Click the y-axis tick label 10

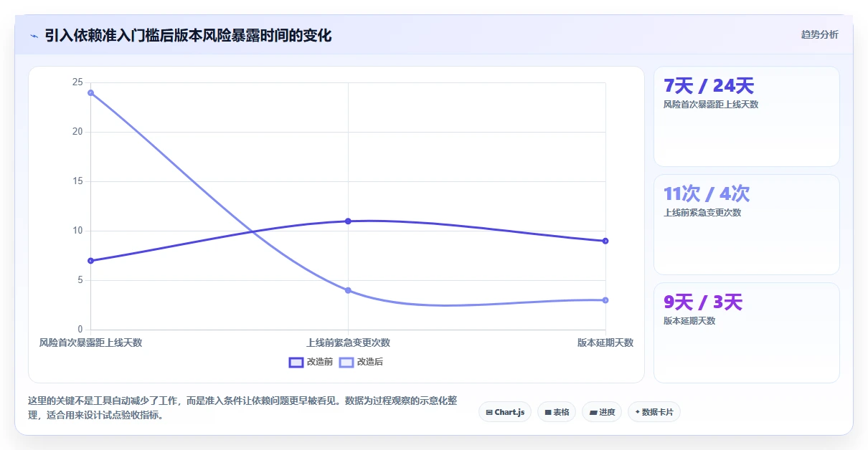(x=77, y=231)
